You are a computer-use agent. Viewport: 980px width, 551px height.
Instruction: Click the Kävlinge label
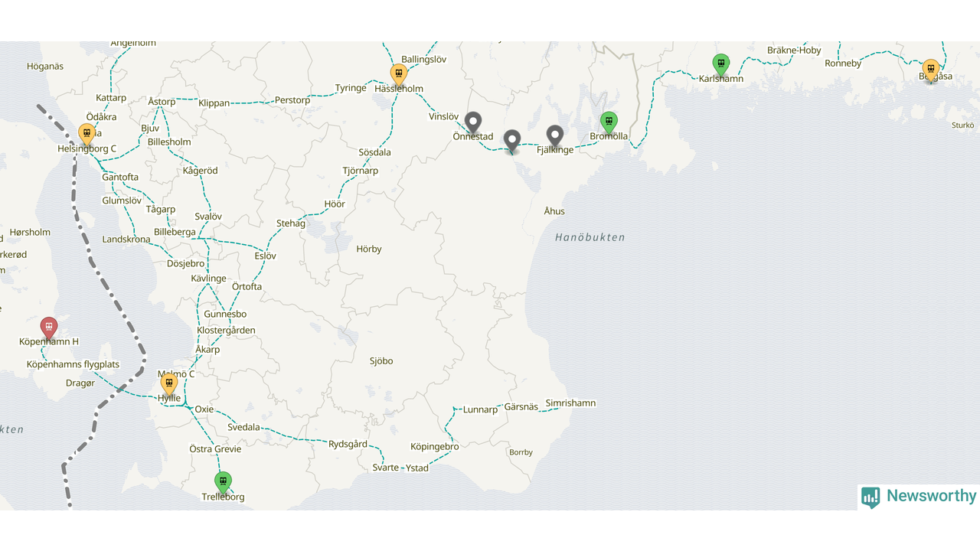coord(209,279)
